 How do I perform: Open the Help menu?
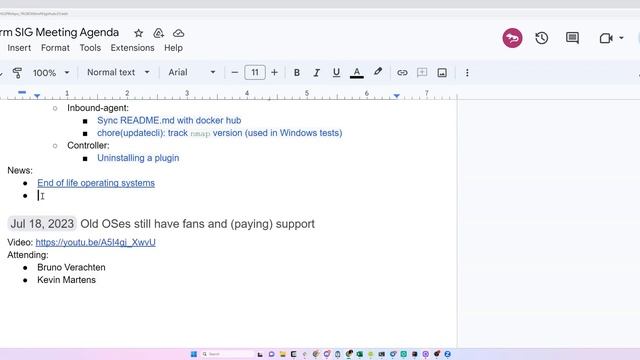pyautogui.click(x=173, y=48)
